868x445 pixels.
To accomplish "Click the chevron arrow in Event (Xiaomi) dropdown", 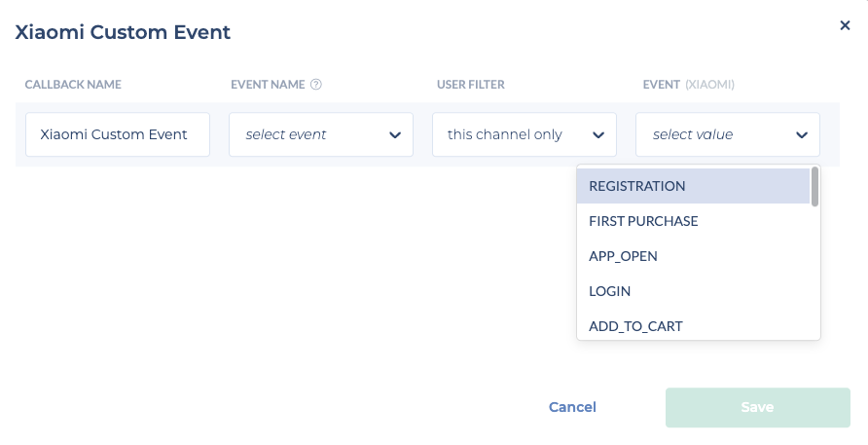I will coord(802,135).
